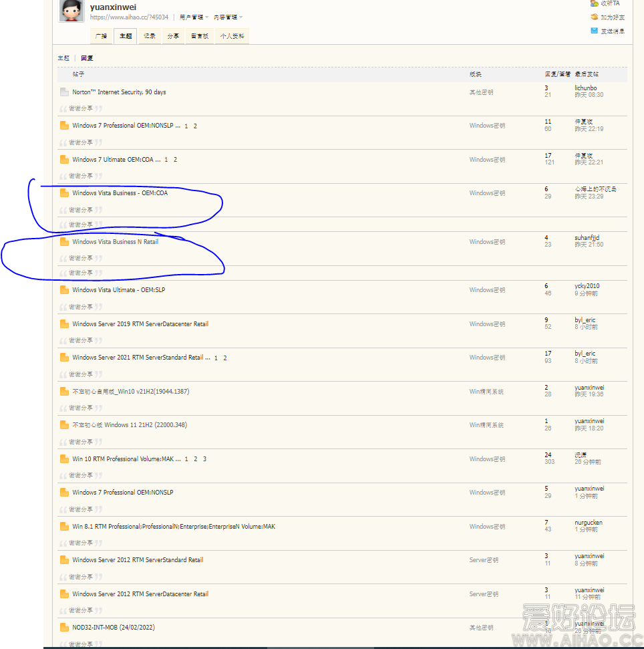
Task: Switch to the 广播 tab
Action: coord(101,36)
